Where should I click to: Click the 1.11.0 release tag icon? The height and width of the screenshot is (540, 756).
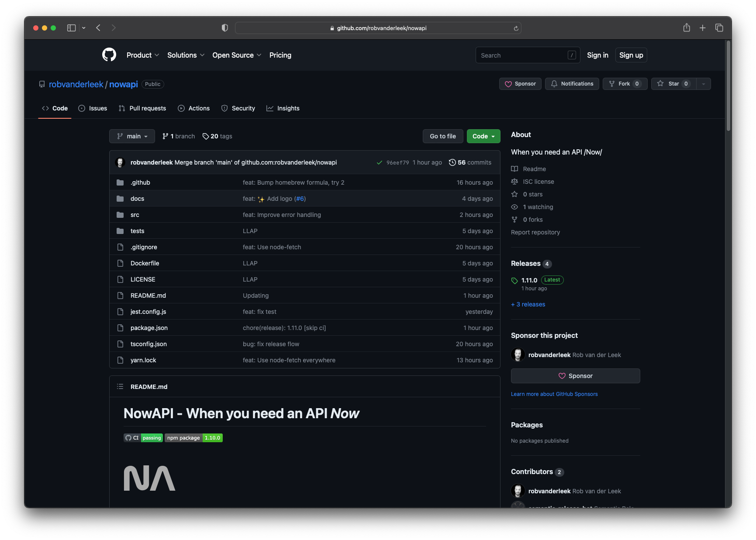(514, 281)
